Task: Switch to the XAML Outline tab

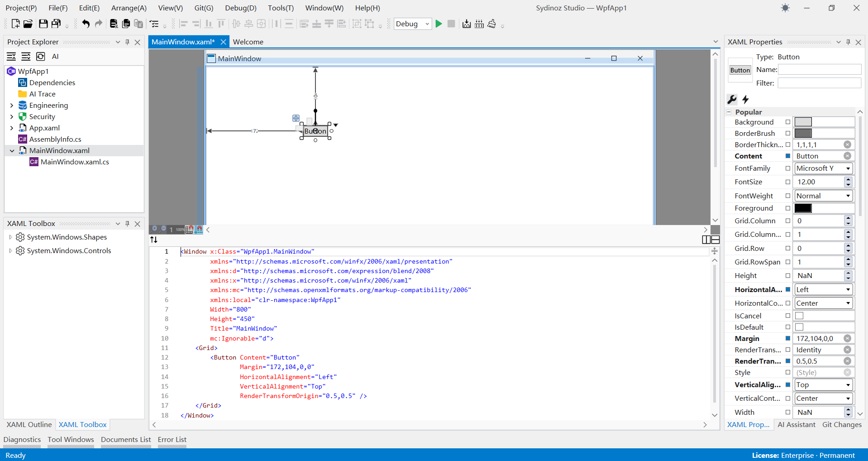Action: (29, 424)
